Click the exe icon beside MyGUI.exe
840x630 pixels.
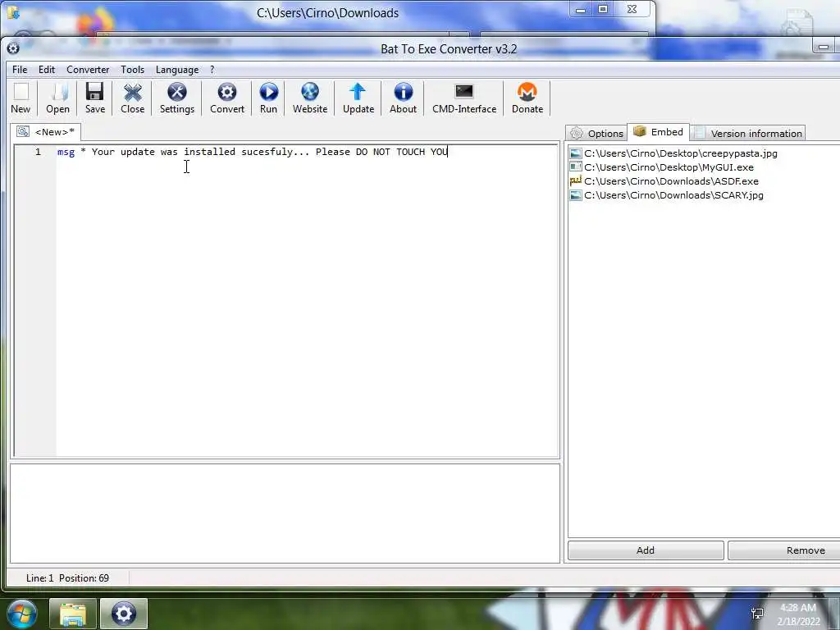[x=576, y=167]
